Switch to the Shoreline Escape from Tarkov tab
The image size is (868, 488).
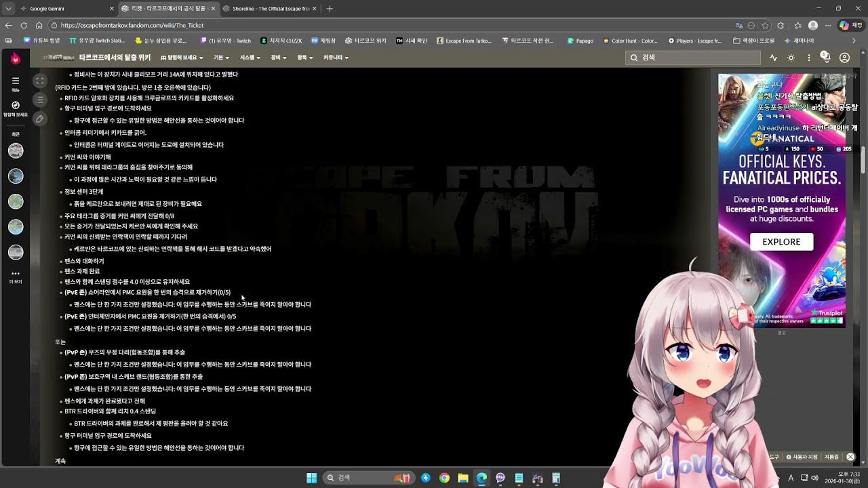pos(269,8)
